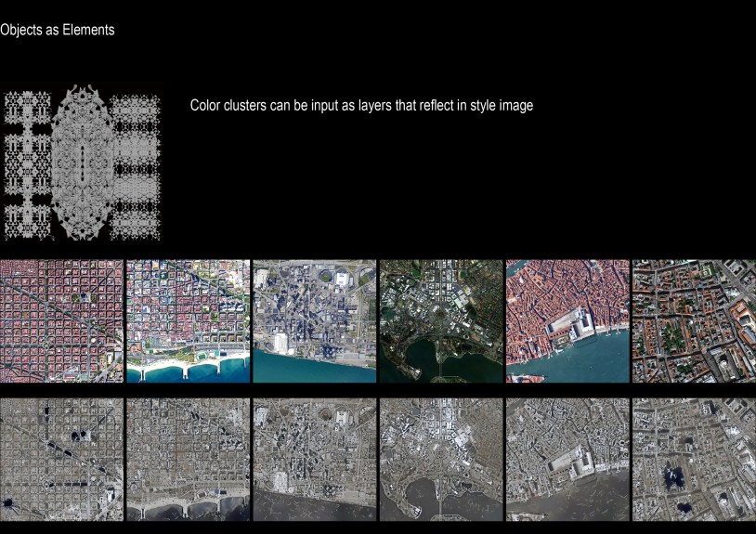The width and height of the screenshot is (756, 534).
Task: Select the grayscale Venice waterfront styled image
Action: pyautogui.click(x=567, y=459)
